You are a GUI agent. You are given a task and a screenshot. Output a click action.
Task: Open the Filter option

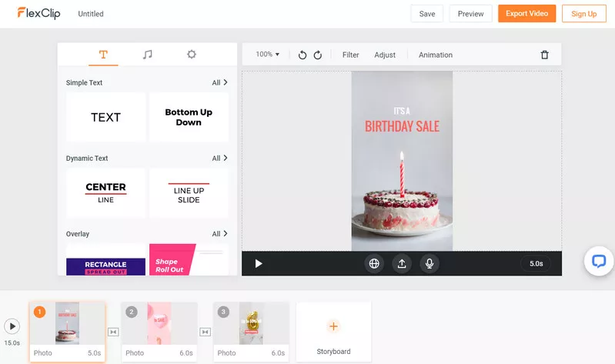[351, 55]
